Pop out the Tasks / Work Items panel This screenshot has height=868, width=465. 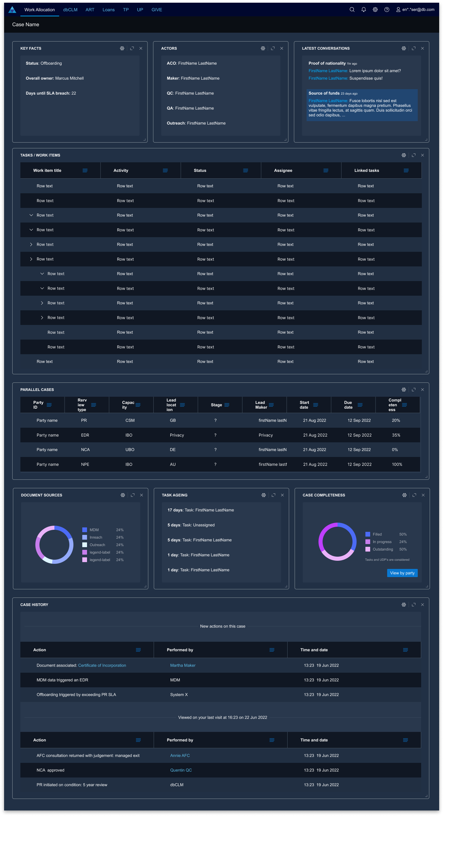point(414,155)
